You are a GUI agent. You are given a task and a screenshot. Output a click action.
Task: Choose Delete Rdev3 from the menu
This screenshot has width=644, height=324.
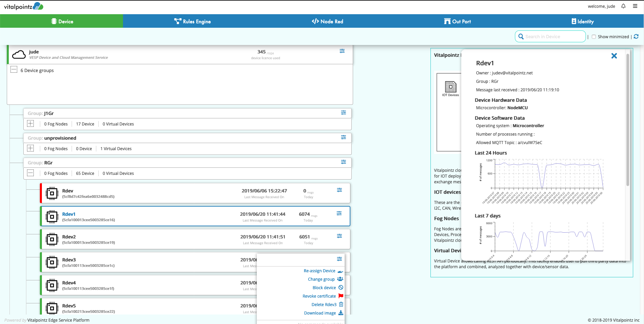pos(327,305)
